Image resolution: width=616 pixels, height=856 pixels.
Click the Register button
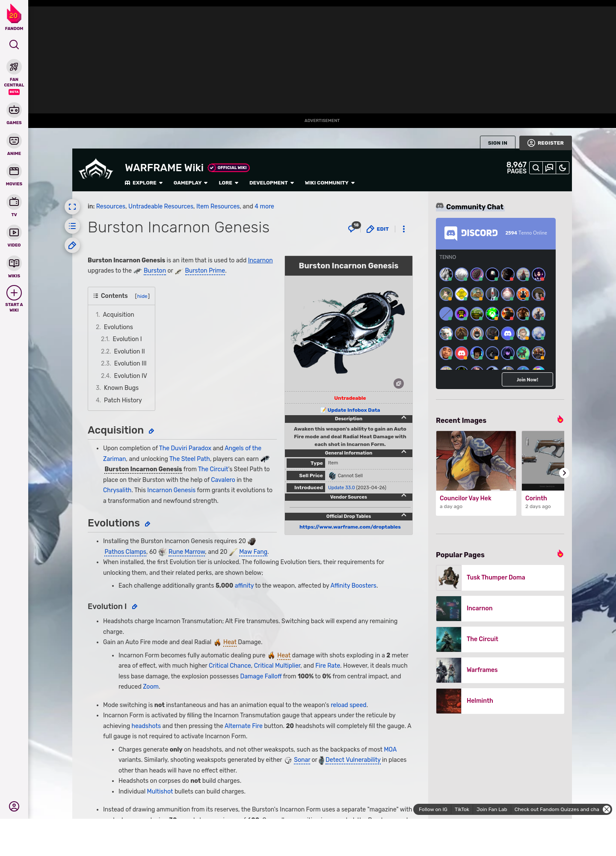pyautogui.click(x=545, y=143)
